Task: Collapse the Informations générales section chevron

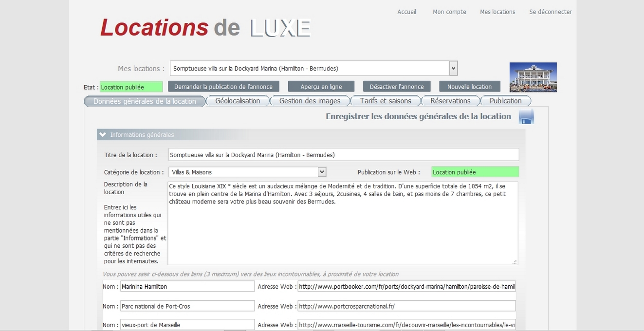Action: (x=103, y=135)
